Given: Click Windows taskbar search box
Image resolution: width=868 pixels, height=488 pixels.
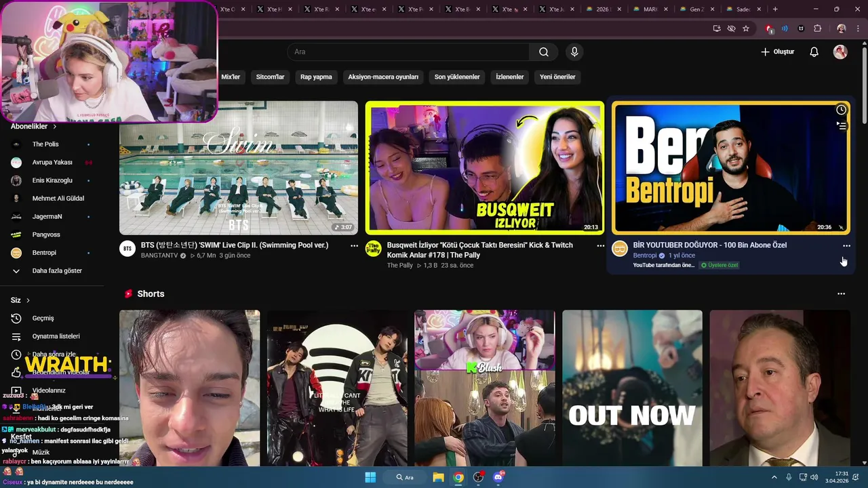Looking at the screenshot, I should [x=405, y=477].
